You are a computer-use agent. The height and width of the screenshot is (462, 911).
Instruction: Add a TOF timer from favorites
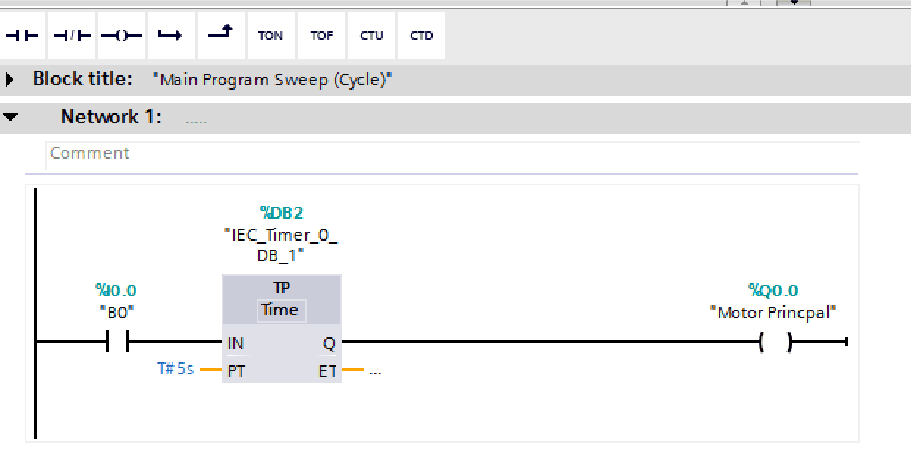321,35
